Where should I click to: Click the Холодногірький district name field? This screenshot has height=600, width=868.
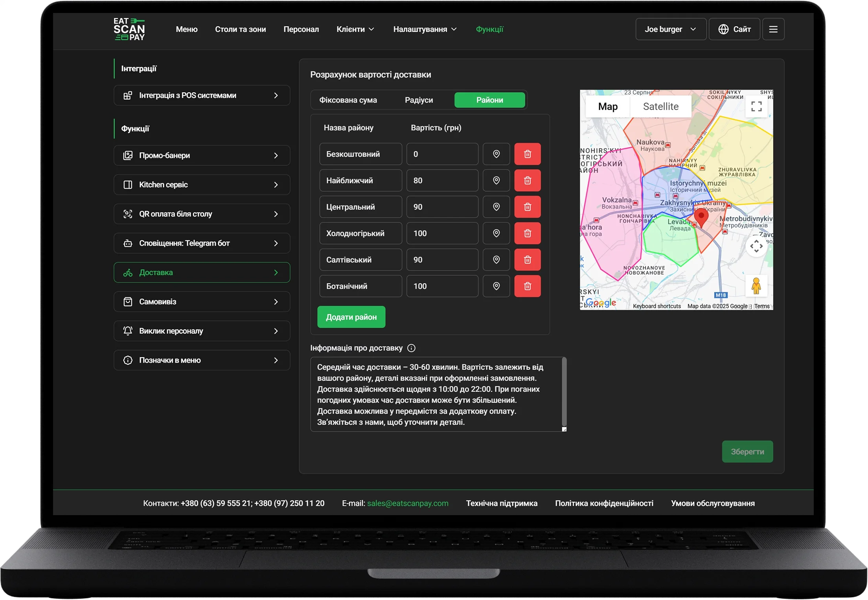click(x=360, y=233)
